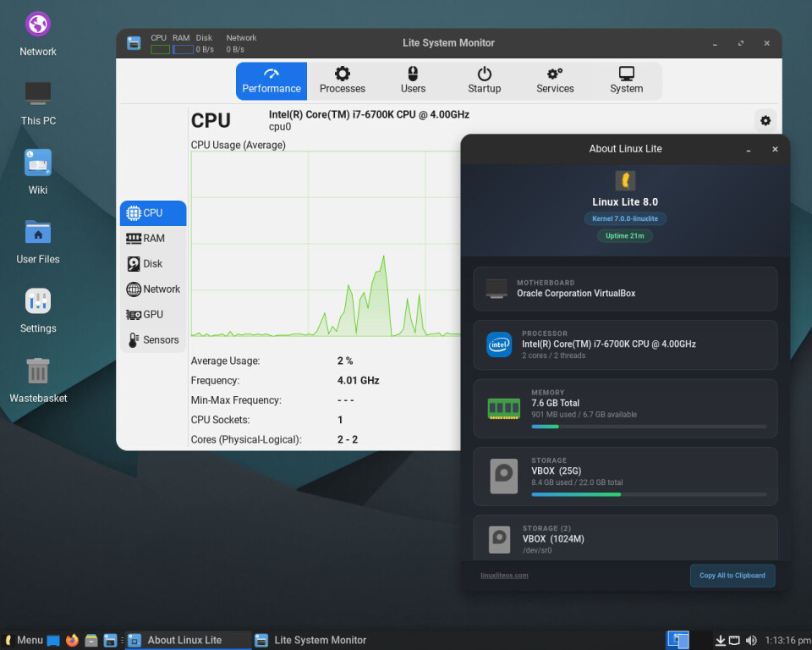Switch to the Performance tab
Viewport: 812px width, 650px height.
pyautogui.click(x=272, y=81)
